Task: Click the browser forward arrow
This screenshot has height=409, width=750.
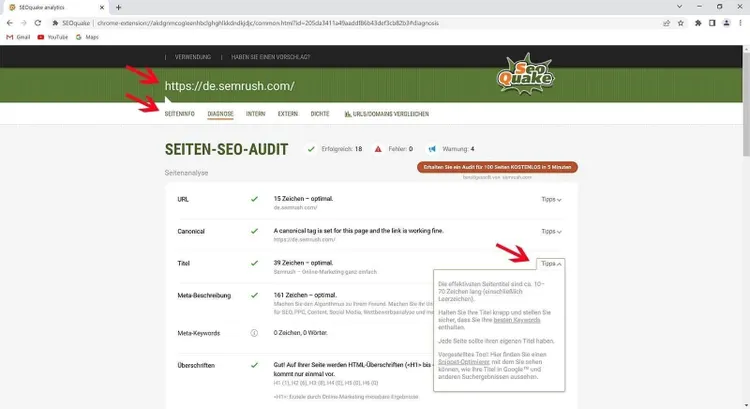Action: 23,23
